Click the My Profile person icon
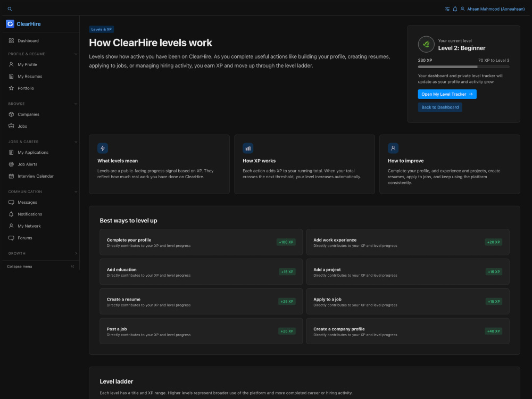 [x=11, y=64]
